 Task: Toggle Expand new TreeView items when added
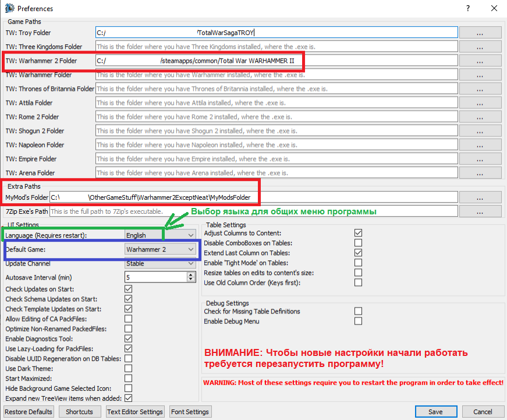point(129,398)
